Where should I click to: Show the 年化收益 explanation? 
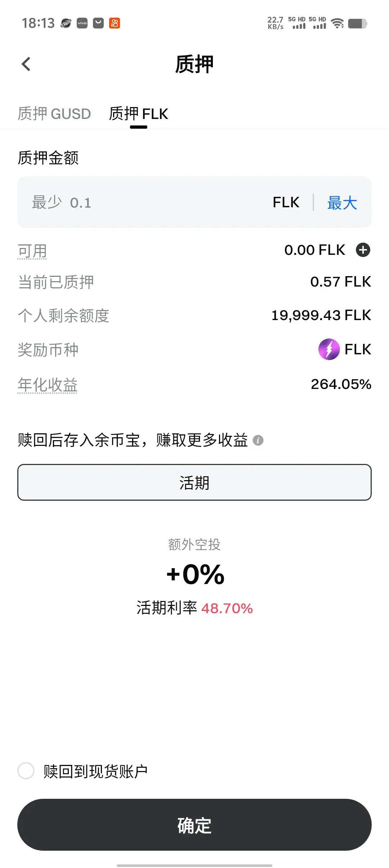[x=48, y=385]
